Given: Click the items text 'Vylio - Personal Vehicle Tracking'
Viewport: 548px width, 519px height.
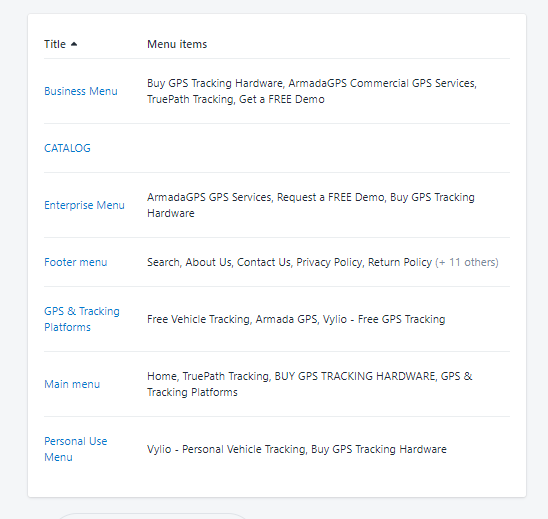Looking at the screenshot, I should [x=297, y=449].
